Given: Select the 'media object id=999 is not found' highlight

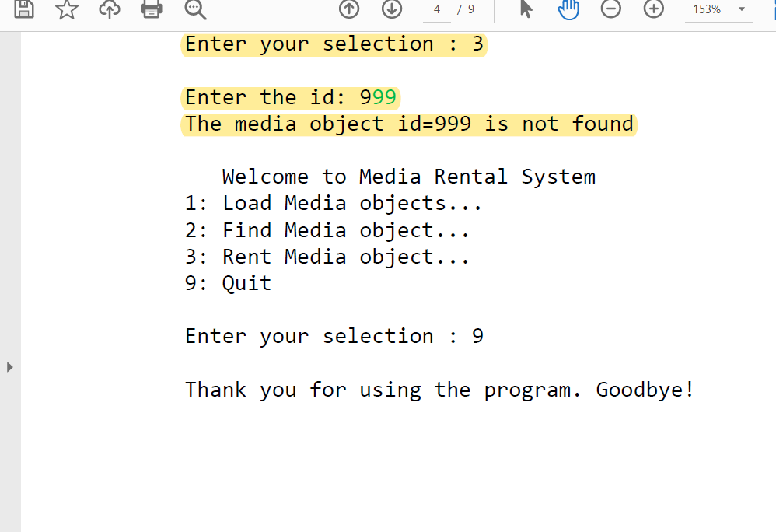Looking at the screenshot, I should pyautogui.click(x=408, y=124).
